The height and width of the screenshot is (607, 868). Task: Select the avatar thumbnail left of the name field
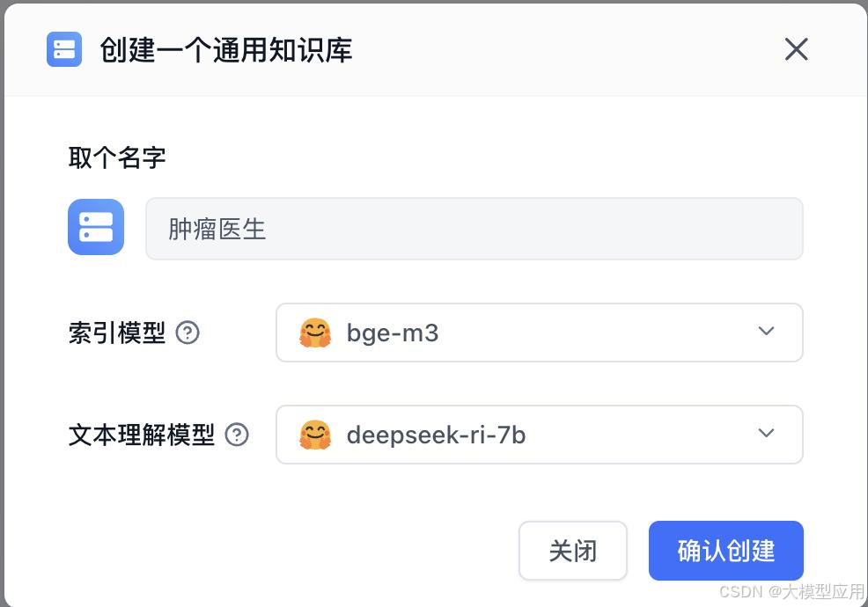click(96, 227)
